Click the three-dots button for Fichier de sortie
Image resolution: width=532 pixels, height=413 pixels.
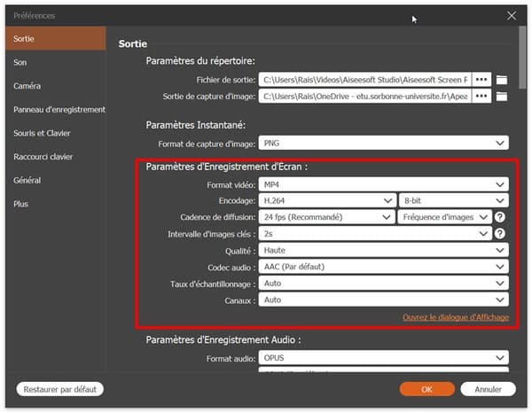481,80
